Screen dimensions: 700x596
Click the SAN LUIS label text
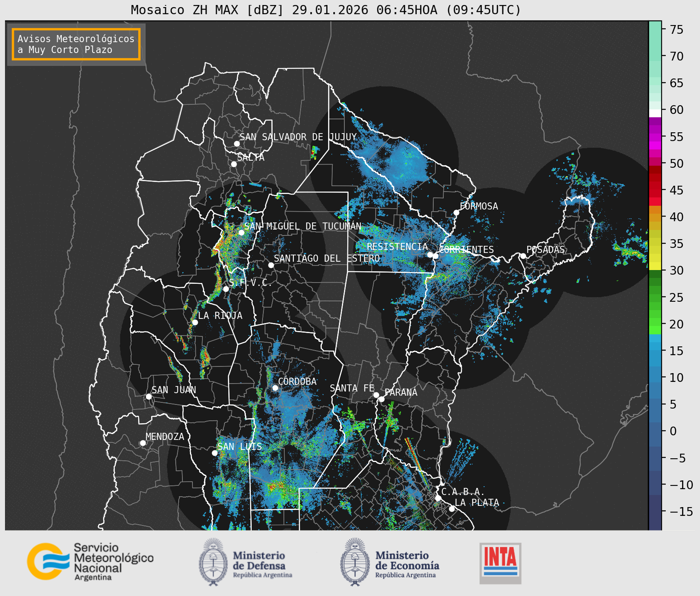tap(240, 447)
